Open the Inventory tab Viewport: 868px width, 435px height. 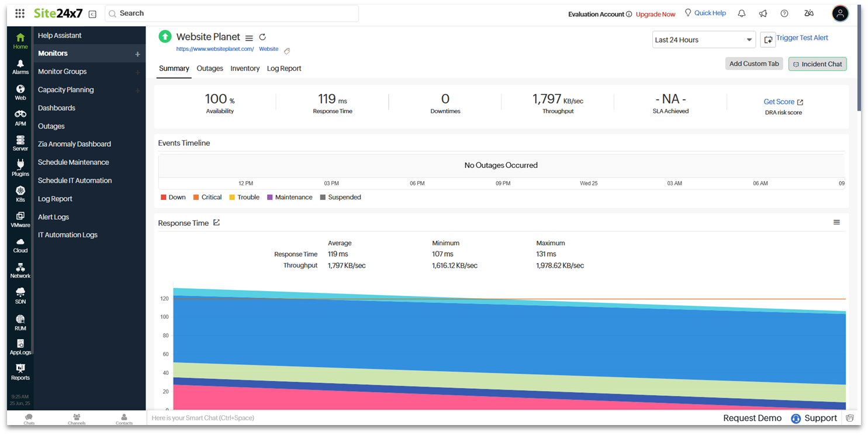click(245, 68)
